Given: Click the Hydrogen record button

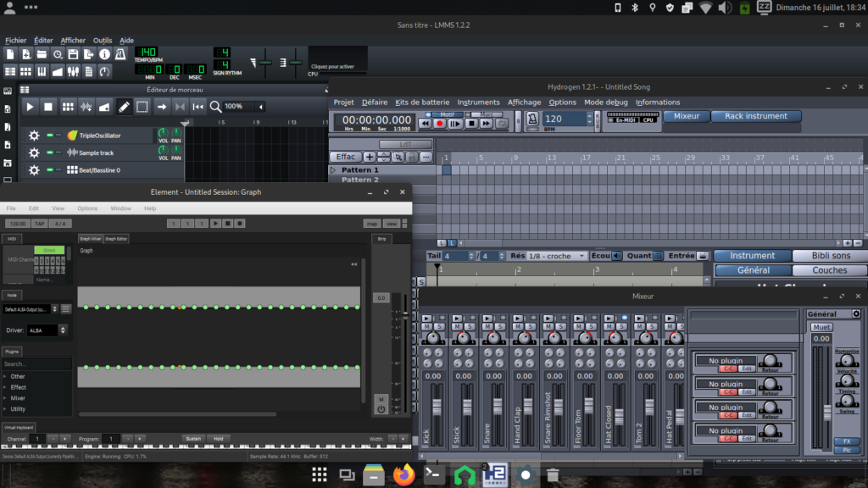Looking at the screenshot, I should click(439, 123).
